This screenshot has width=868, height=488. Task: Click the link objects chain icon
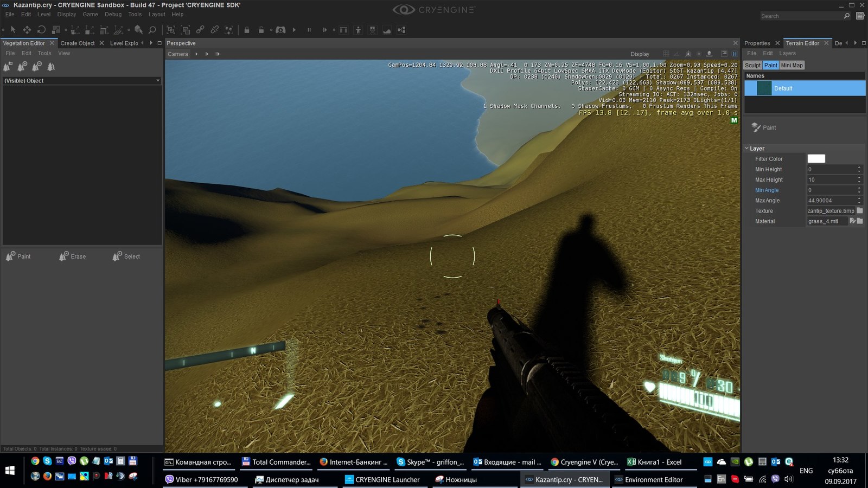(x=200, y=30)
